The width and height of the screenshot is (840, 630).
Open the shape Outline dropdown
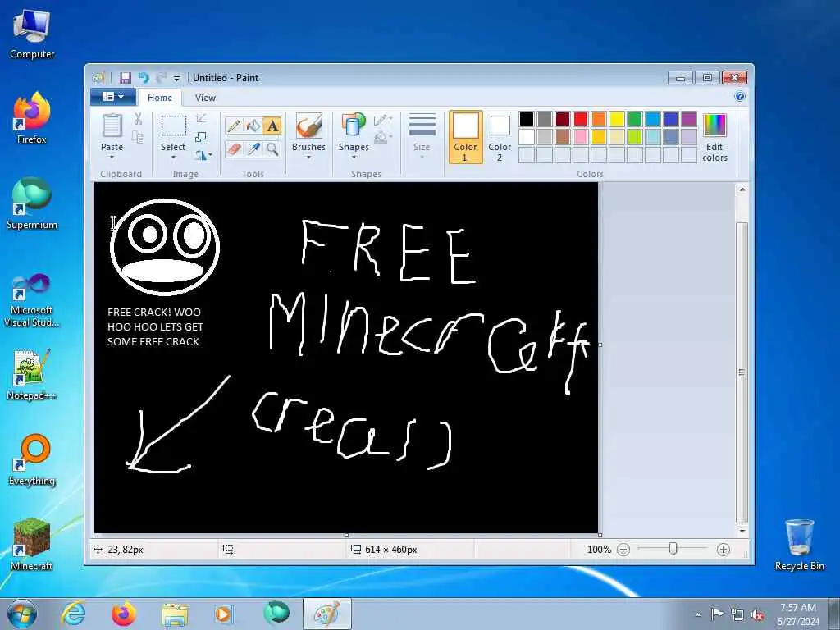(383, 120)
